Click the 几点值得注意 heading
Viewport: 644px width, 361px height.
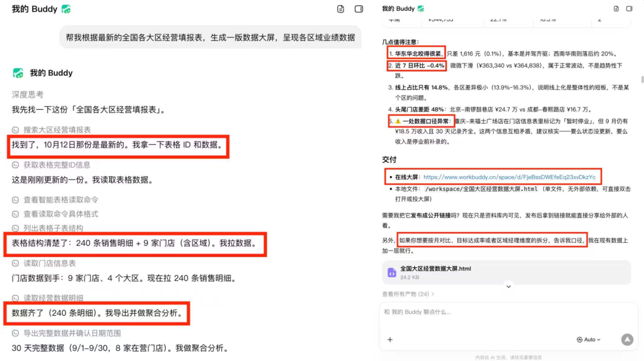pyautogui.click(x=401, y=42)
